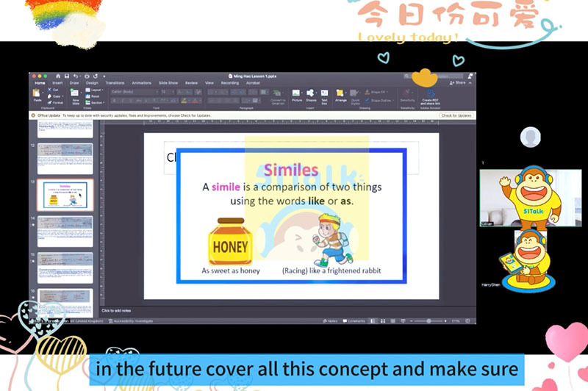Insert a Picture from the ribbon

pos(297,96)
